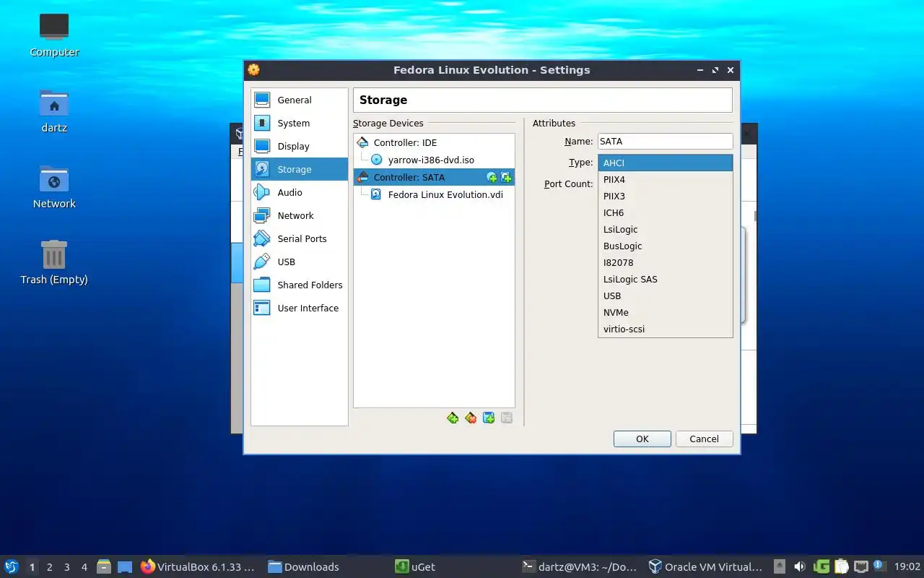Open the USB settings category

pos(300,262)
